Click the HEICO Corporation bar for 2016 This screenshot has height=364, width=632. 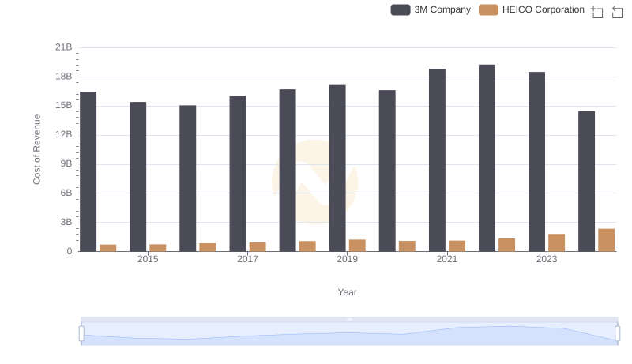(x=208, y=247)
